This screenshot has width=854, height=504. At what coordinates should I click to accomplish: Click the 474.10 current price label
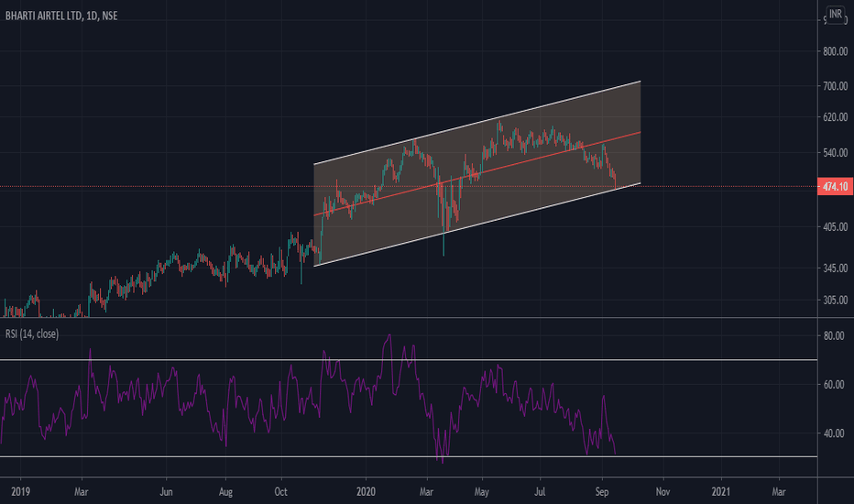pos(835,187)
